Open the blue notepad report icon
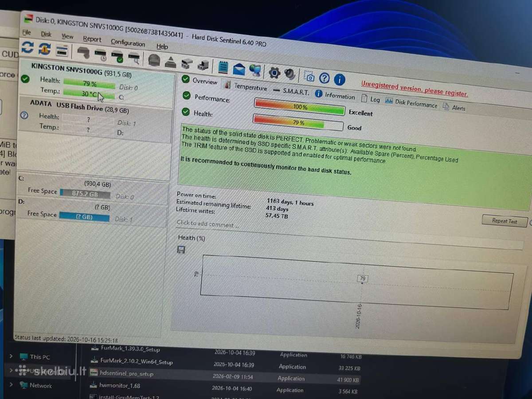Viewport: 532px width, 399px height. 223,67
